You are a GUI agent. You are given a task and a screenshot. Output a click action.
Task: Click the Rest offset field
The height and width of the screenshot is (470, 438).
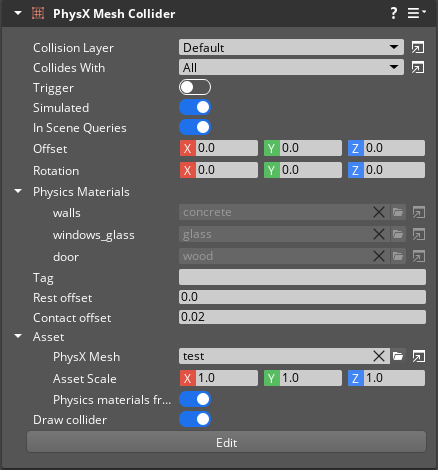point(302,297)
